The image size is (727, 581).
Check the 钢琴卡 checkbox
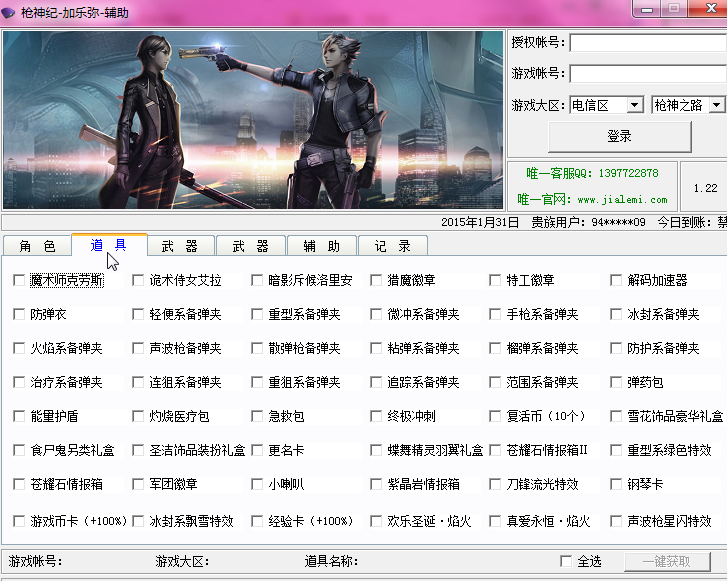point(616,484)
